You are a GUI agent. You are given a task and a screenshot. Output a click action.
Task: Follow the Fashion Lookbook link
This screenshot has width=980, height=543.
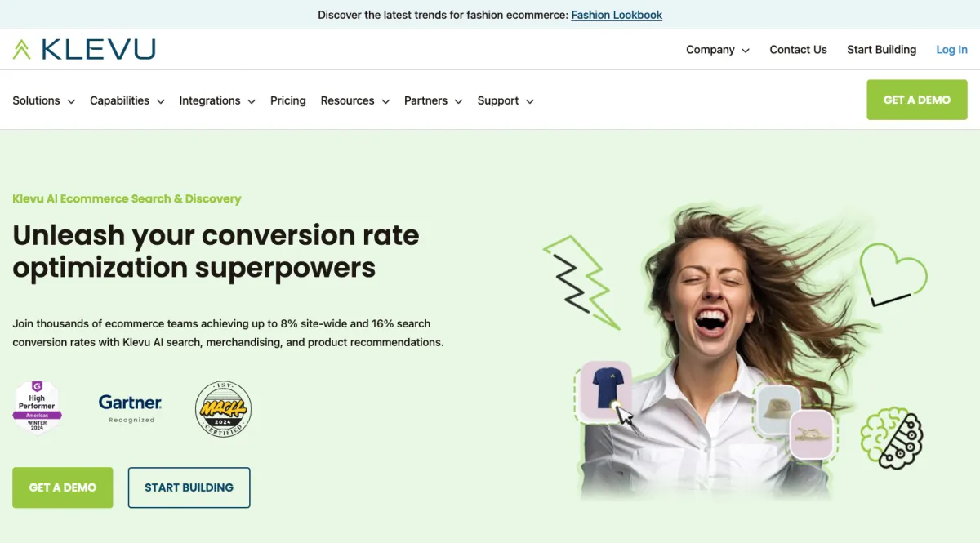tap(617, 15)
